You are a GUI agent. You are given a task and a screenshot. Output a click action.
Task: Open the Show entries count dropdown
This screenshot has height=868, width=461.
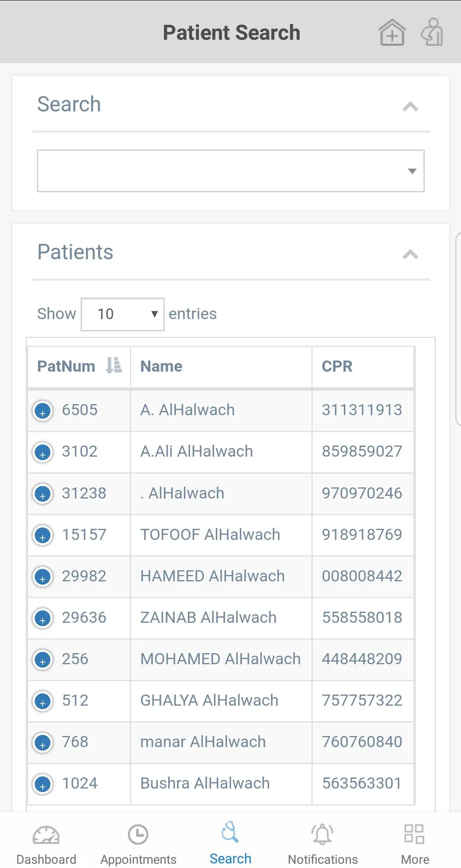[x=123, y=314]
